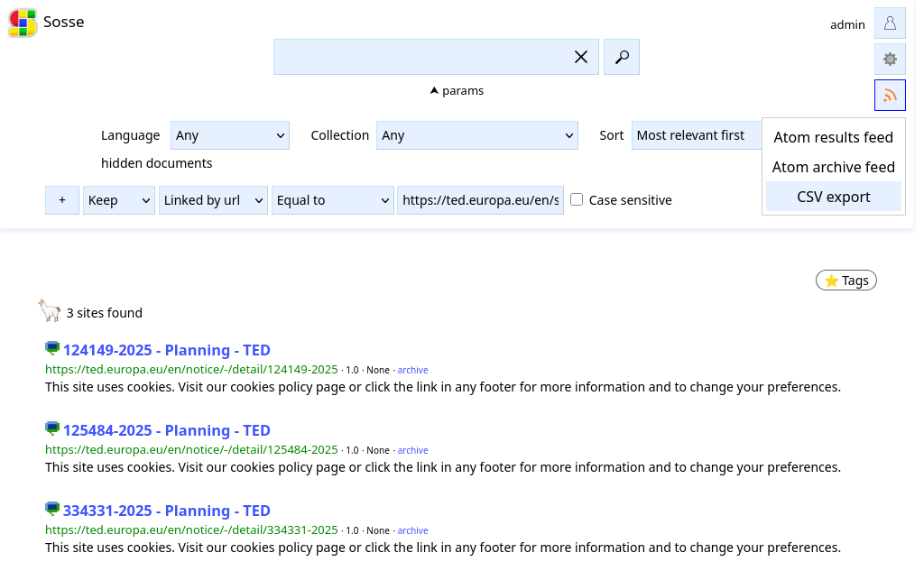
Task: Open archive link for 125484-2025
Action: (412, 450)
